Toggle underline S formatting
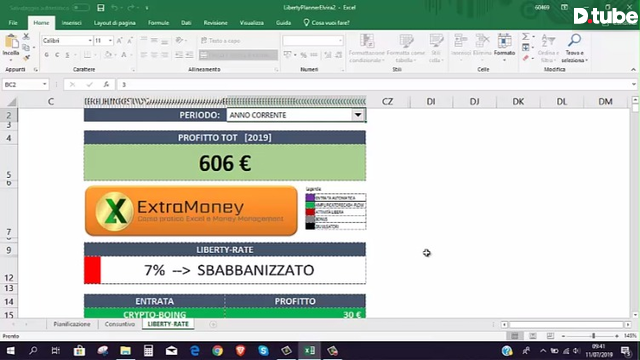Image resolution: width=640 pixels, height=360 pixels. tap(67, 55)
